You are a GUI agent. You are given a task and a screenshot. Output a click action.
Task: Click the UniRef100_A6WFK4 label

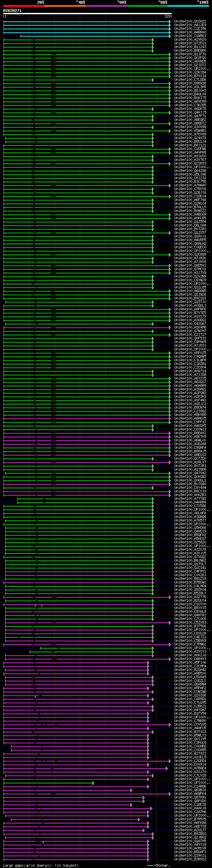click(190, 794)
